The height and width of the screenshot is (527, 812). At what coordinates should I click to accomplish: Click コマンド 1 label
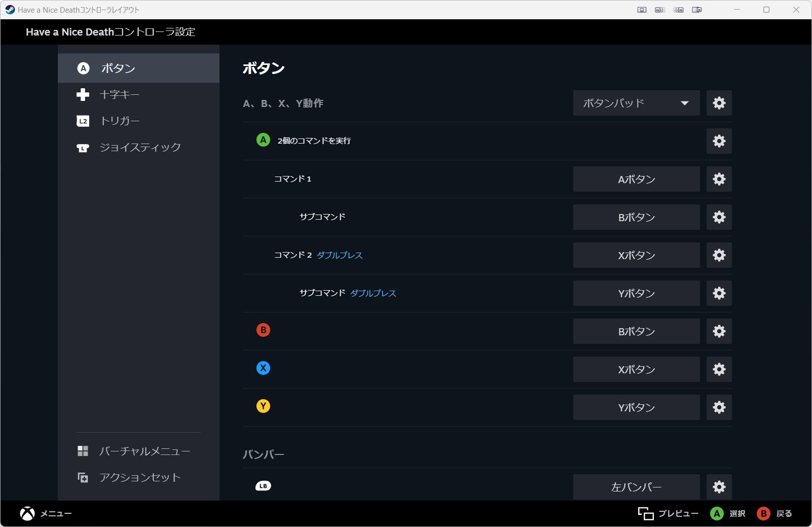point(292,179)
